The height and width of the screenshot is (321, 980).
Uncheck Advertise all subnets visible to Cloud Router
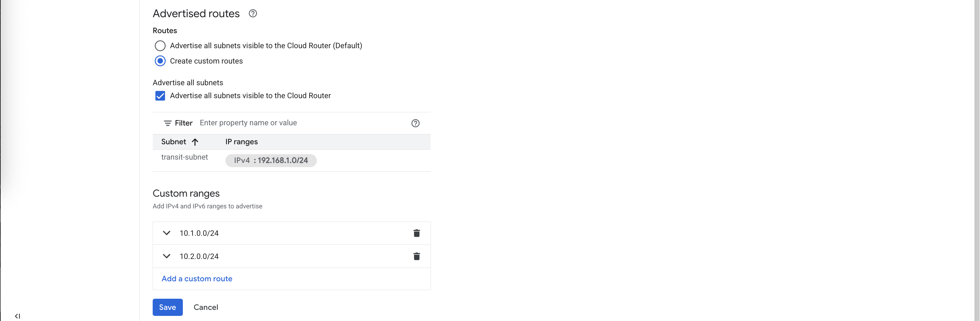point(160,96)
